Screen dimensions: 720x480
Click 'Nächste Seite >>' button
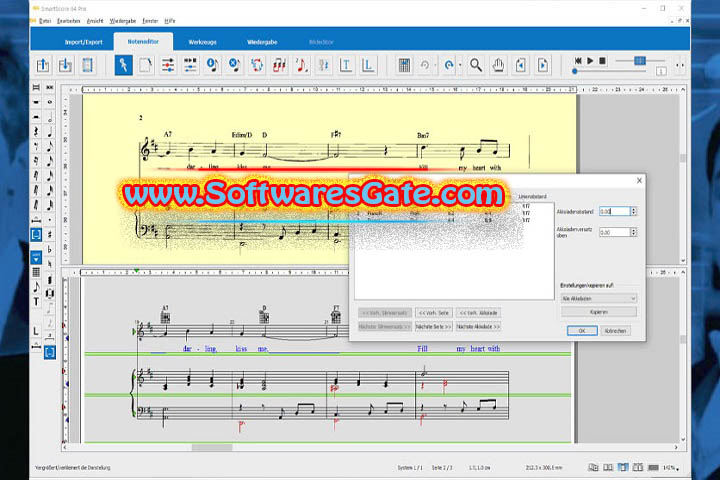point(434,327)
